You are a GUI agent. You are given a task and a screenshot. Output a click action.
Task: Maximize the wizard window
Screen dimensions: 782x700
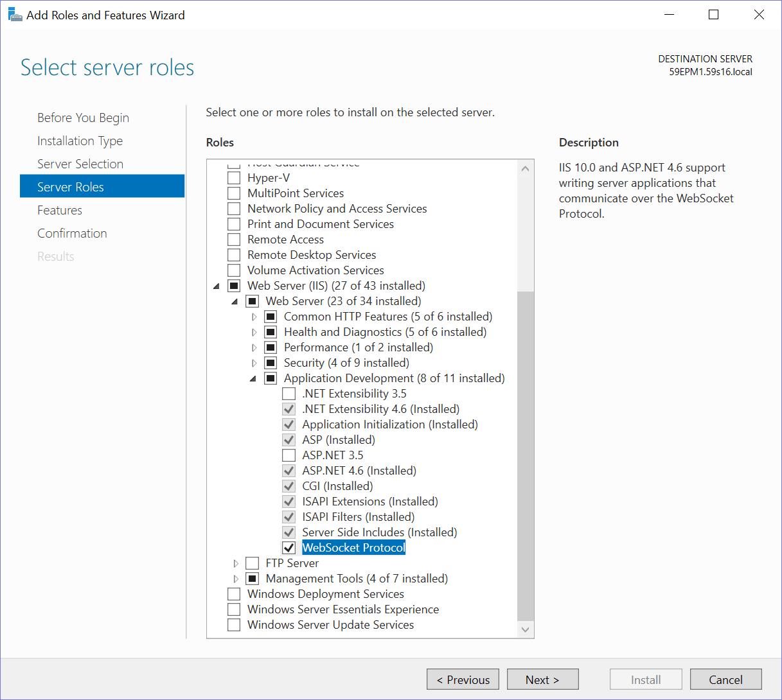point(713,15)
